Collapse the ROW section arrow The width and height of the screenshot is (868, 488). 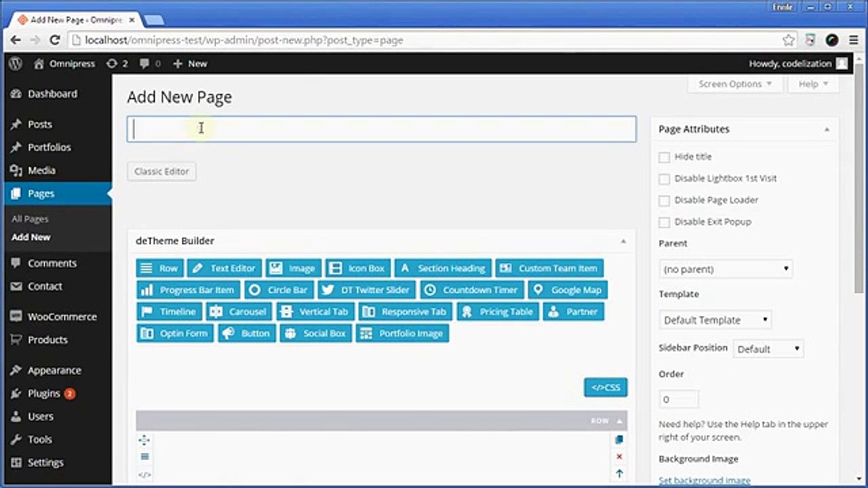click(x=619, y=421)
